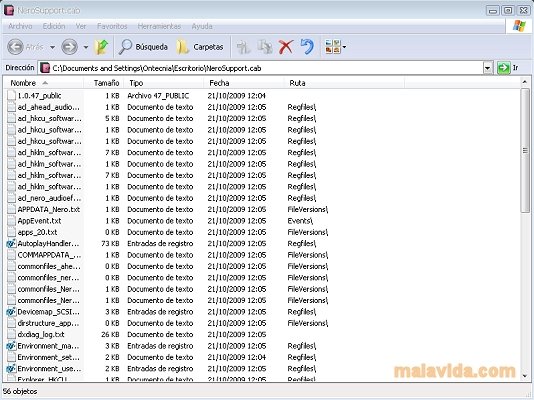The width and height of the screenshot is (534, 400).
Task: Open the Archivo menu
Action: (x=20, y=26)
